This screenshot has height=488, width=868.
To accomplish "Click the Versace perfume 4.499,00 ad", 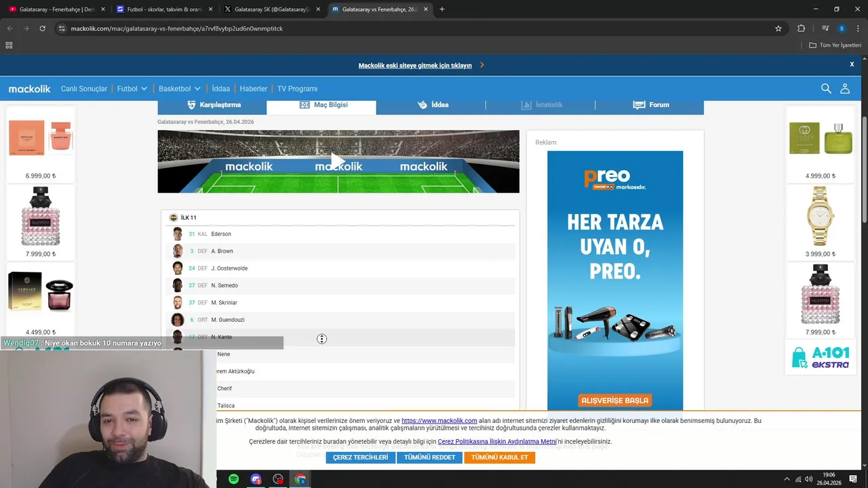I will click(41, 300).
